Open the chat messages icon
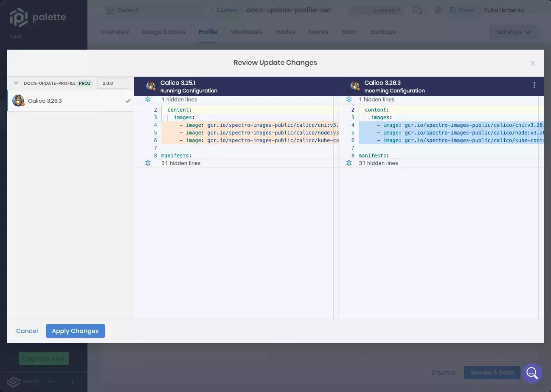 pyautogui.click(x=417, y=10)
